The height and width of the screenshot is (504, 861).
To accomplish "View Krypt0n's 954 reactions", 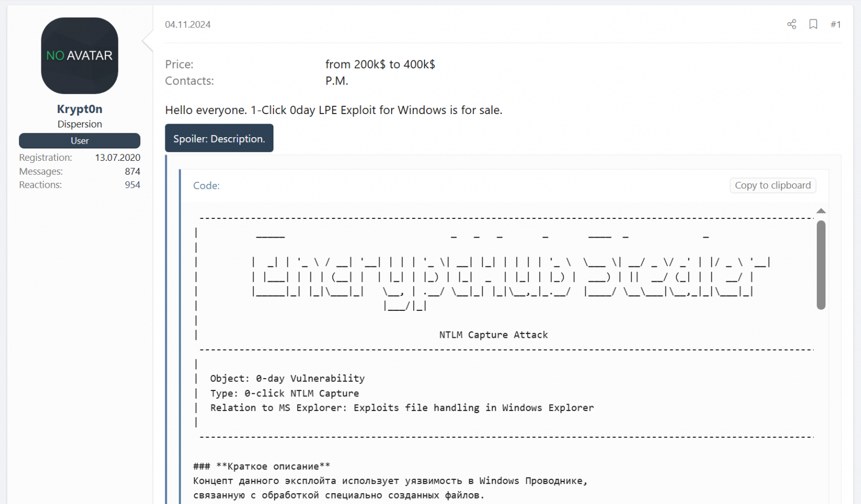I will [x=133, y=184].
